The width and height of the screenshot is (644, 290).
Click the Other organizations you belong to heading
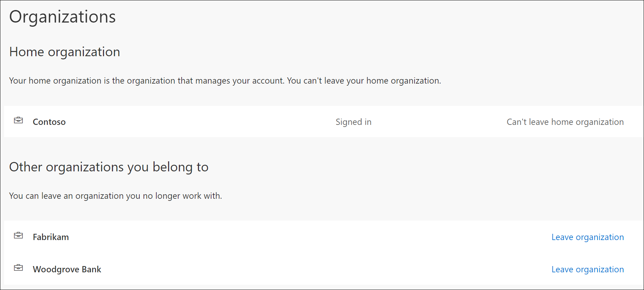109,167
